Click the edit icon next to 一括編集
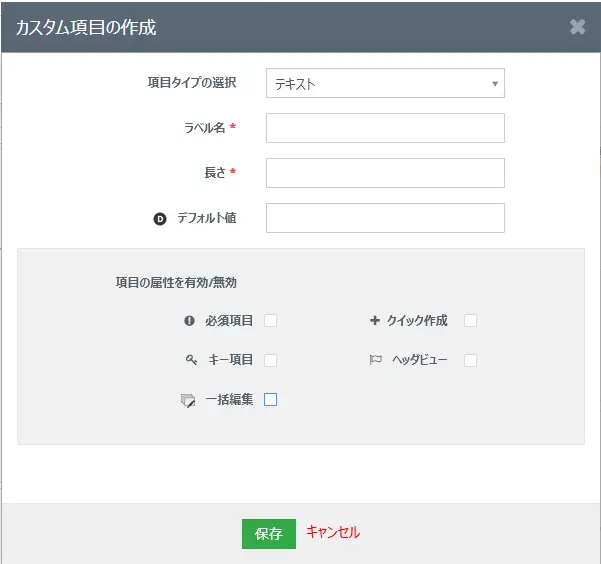 pyautogui.click(x=188, y=400)
